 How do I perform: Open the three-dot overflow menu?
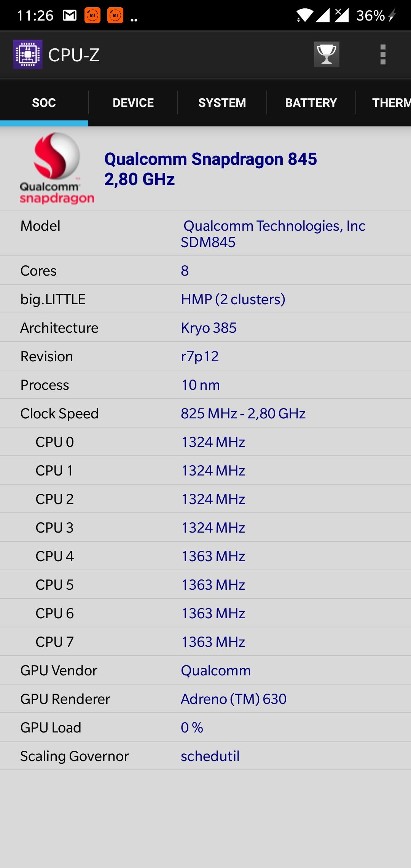[x=383, y=54]
